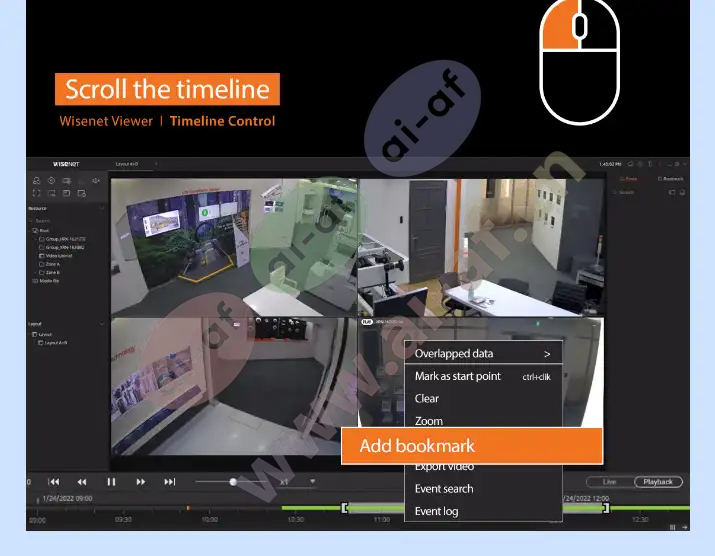Select Clear in the context menu
Viewport: 715px width, 556px height.
483,399
